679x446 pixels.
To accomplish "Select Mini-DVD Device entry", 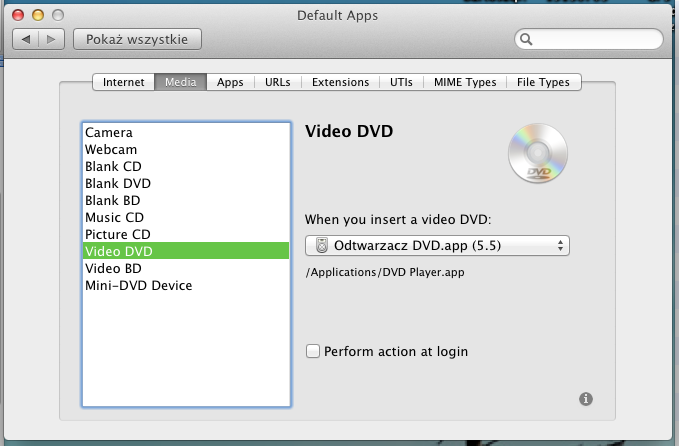I will (138, 285).
